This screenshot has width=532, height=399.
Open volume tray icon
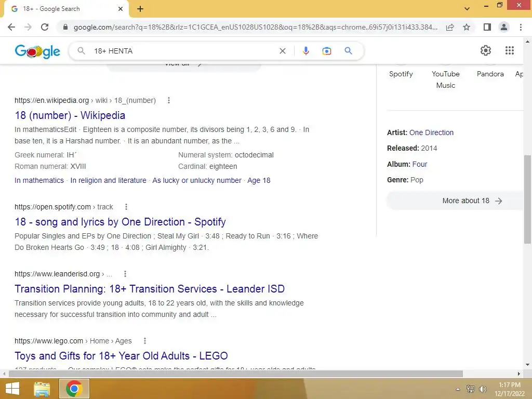pyautogui.click(x=483, y=389)
